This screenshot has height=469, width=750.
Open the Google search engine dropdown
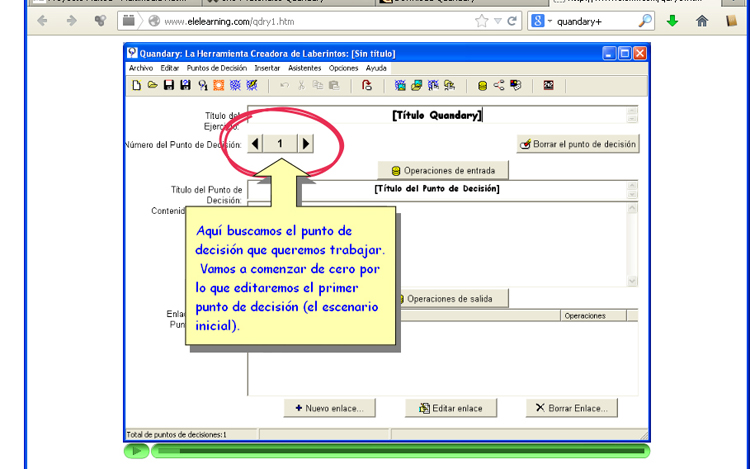tap(550, 21)
